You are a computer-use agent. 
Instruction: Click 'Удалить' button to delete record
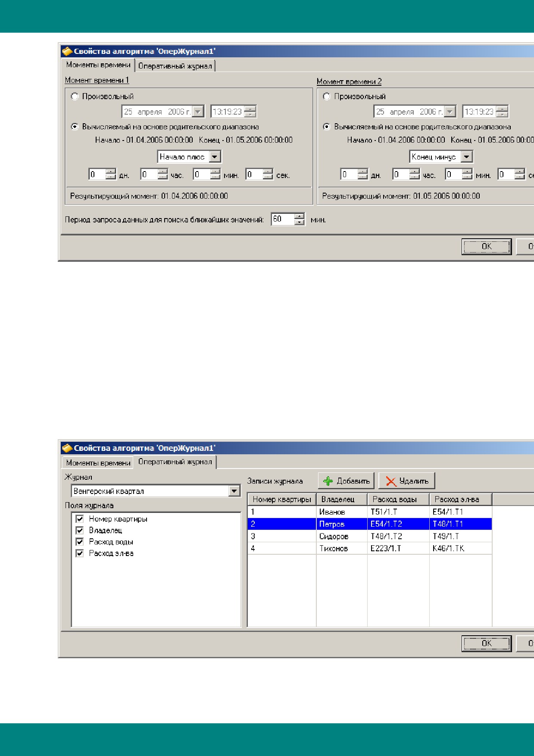[x=407, y=481]
